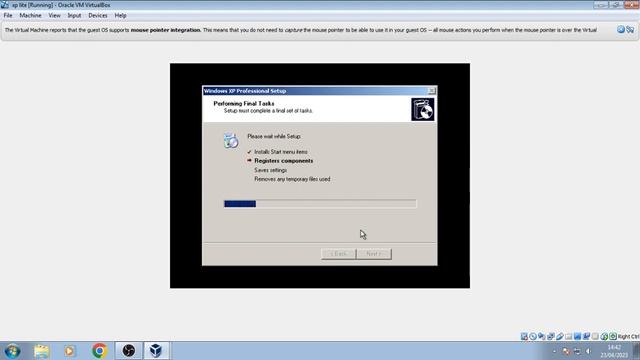Image resolution: width=640 pixels, height=360 pixels.
Task: Click 'Performing Final Tasks' heading
Action: [x=244, y=103]
